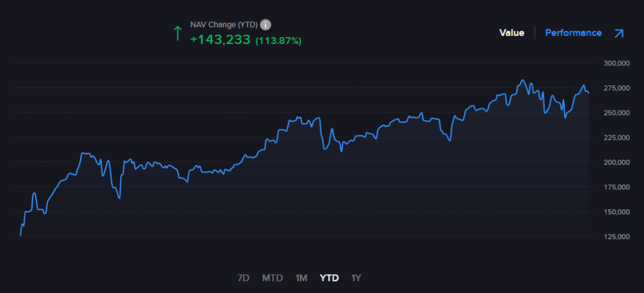Switch to the Value view
The height and width of the screenshot is (293, 644).
click(x=511, y=33)
